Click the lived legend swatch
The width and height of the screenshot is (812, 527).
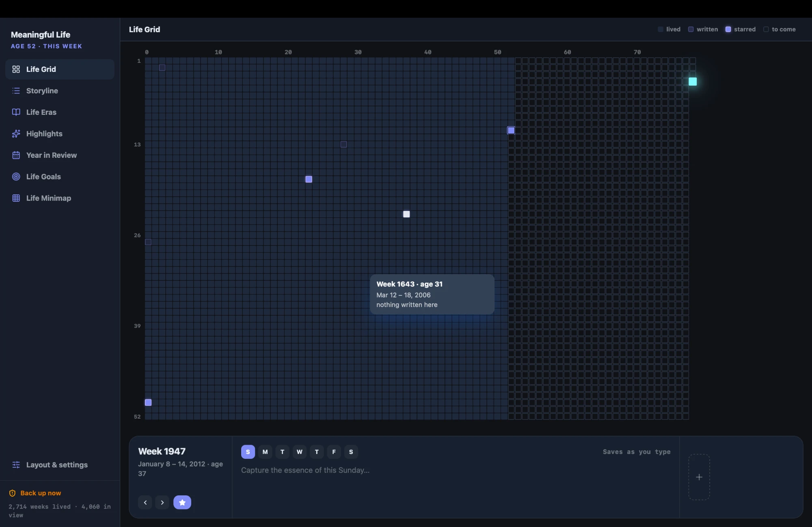tap(661, 29)
